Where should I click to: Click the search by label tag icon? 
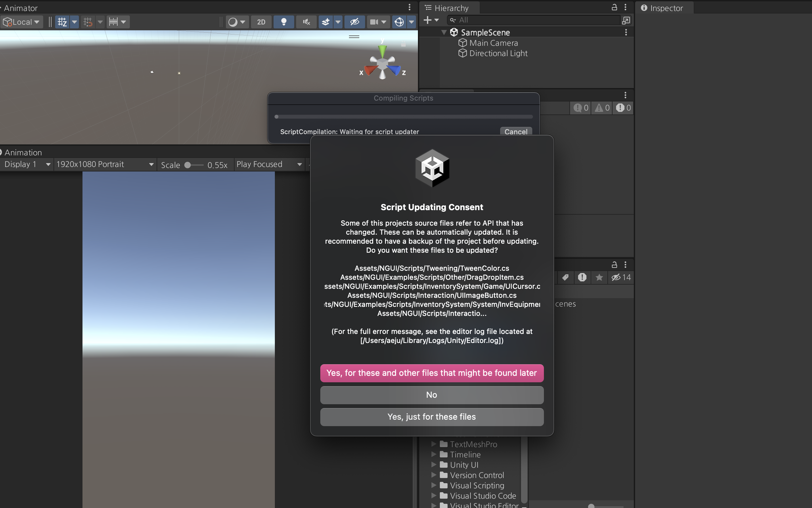click(x=565, y=277)
